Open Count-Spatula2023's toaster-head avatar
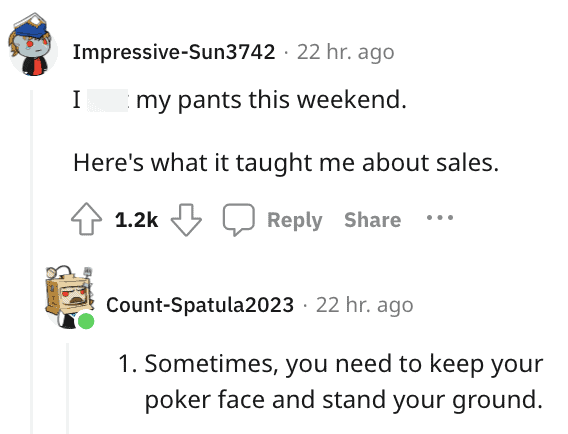 tap(70, 297)
